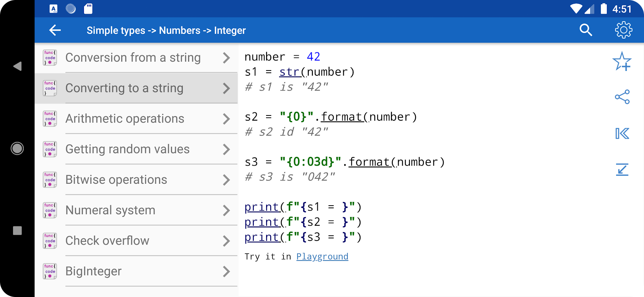Collapse the side list panel icon

(622, 133)
